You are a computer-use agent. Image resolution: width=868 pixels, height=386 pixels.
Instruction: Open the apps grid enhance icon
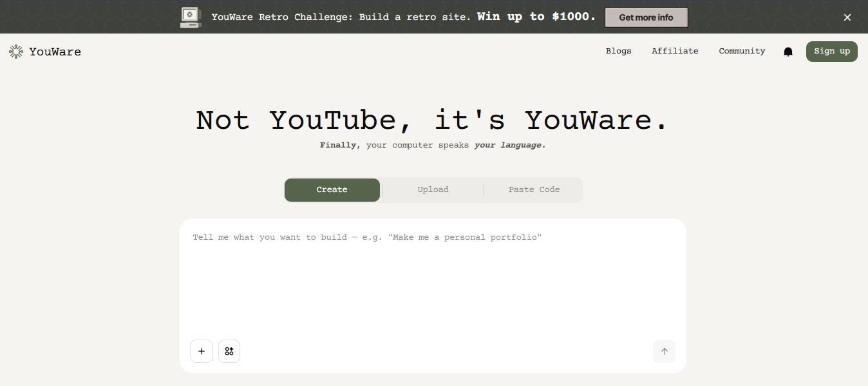tap(229, 351)
